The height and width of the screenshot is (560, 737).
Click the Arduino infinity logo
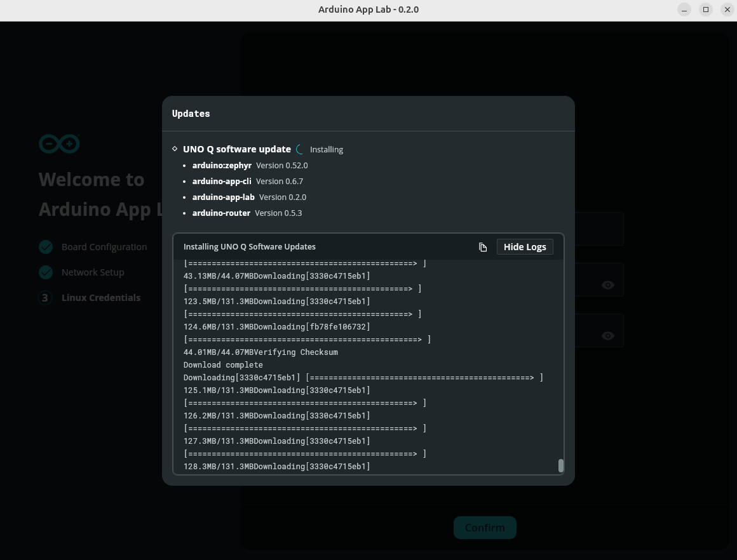pyautogui.click(x=59, y=143)
